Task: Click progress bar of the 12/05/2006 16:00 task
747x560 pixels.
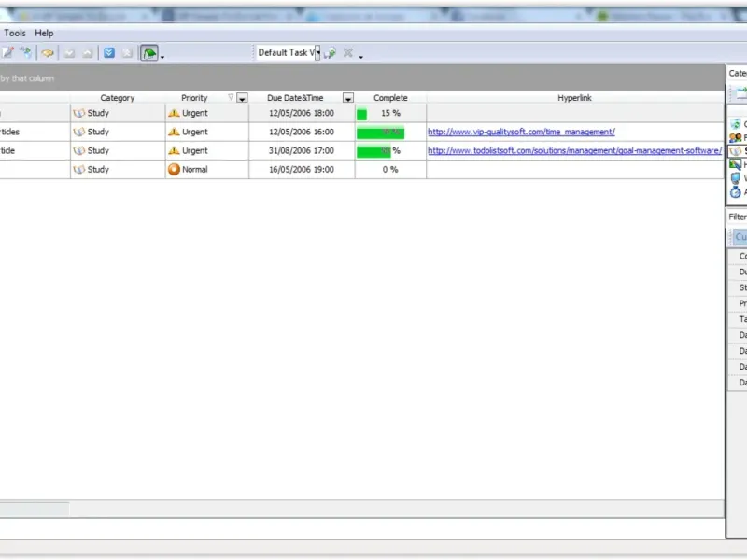Action: tap(380, 133)
